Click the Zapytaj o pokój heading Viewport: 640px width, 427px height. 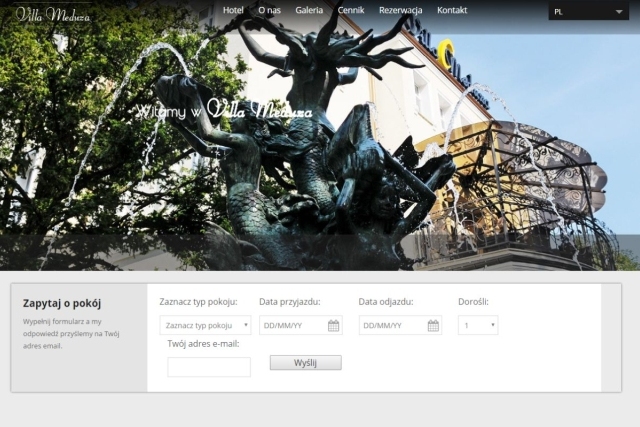coord(62,303)
